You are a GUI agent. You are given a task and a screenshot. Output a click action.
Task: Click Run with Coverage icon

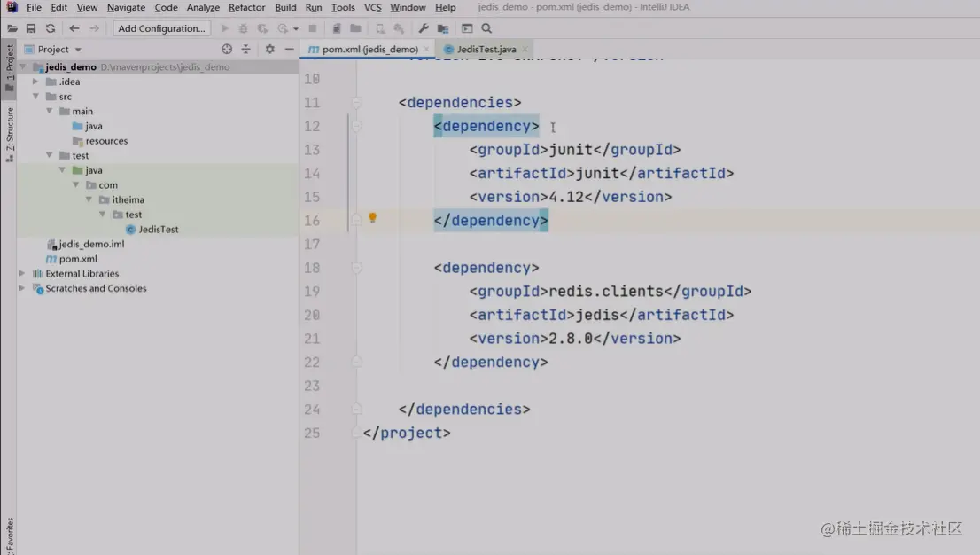click(262, 28)
